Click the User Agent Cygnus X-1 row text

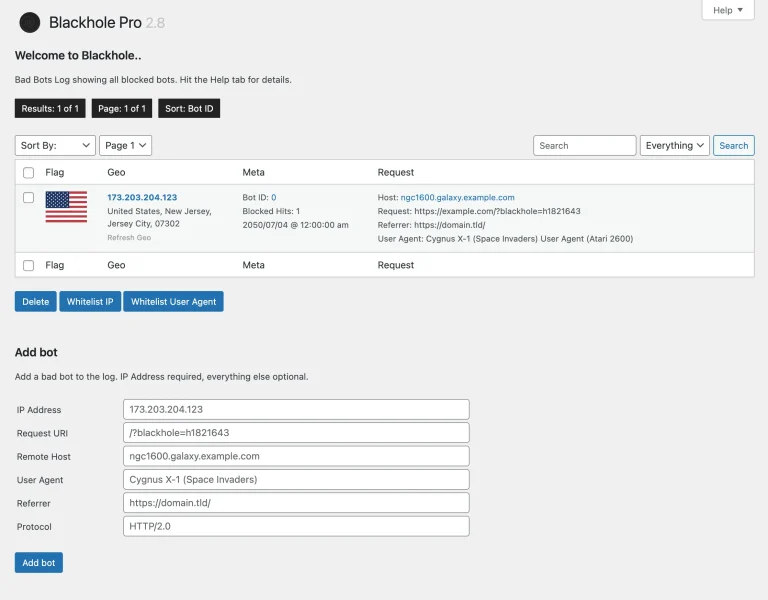[x=505, y=239]
